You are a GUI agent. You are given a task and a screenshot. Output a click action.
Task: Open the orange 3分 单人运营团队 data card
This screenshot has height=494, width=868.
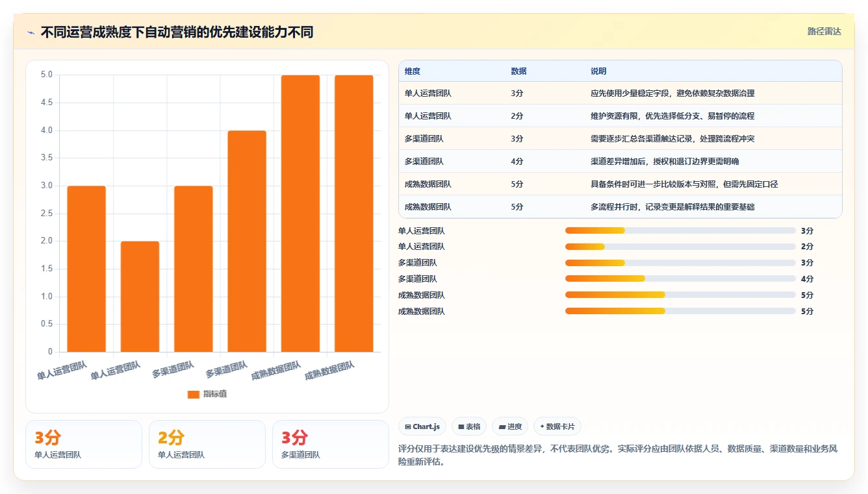[84, 444]
